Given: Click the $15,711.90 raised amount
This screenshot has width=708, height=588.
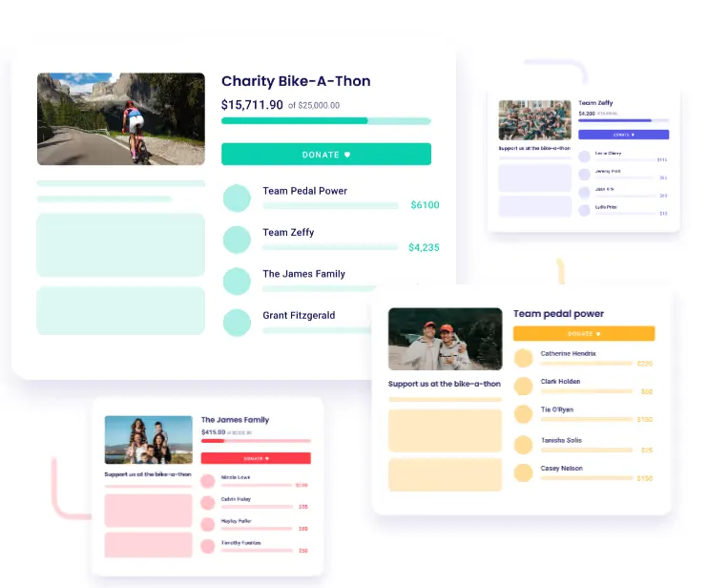Looking at the screenshot, I should pyautogui.click(x=252, y=105).
